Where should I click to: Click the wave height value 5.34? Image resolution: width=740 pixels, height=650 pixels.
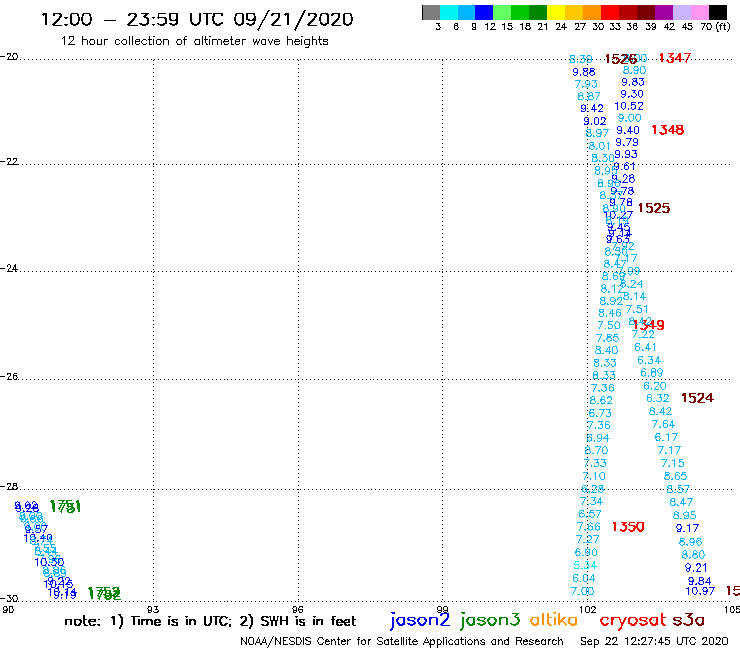tap(585, 566)
